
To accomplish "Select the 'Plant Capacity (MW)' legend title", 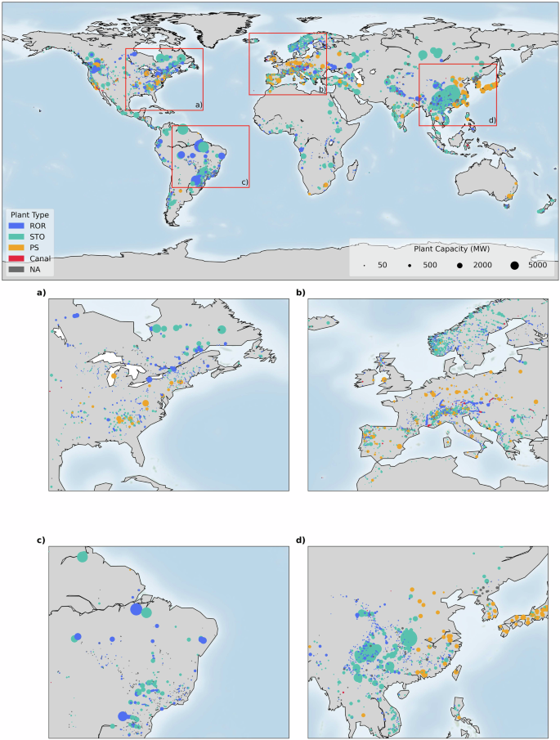I will click(x=451, y=249).
